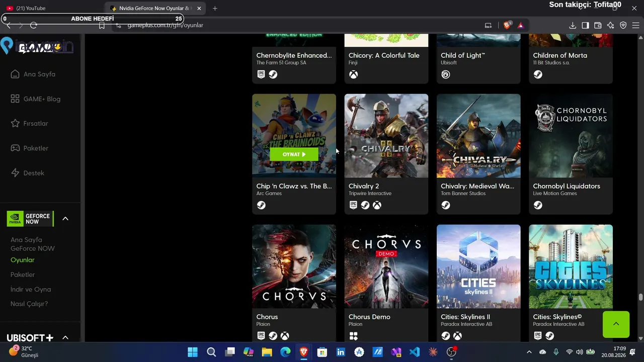Image resolution: width=644 pixels, height=362 pixels.
Task: Click the Epic Games icon under Chivalry 2
Action: pos(354,205)
